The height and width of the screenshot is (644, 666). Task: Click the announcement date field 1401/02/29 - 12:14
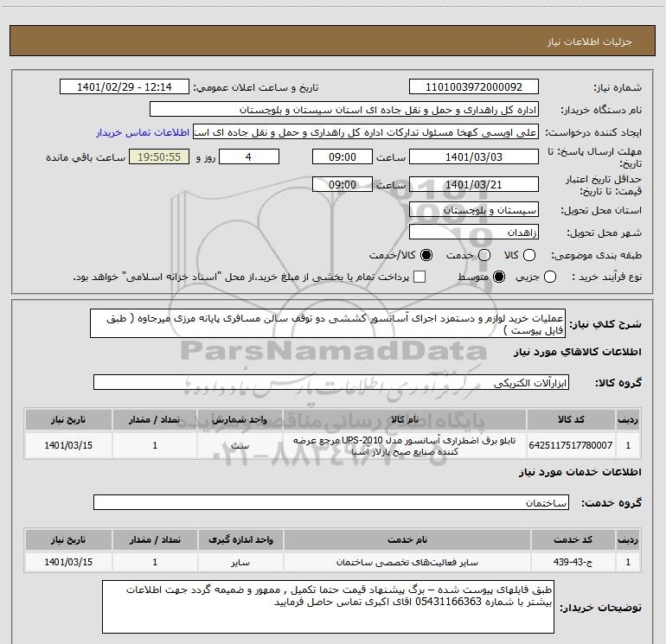click(124, 87)
